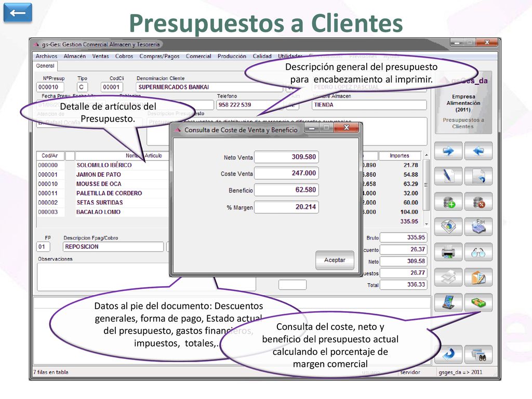Open the Cobros menu
Viewport: 532px width, 399px height.
[124, 56]
